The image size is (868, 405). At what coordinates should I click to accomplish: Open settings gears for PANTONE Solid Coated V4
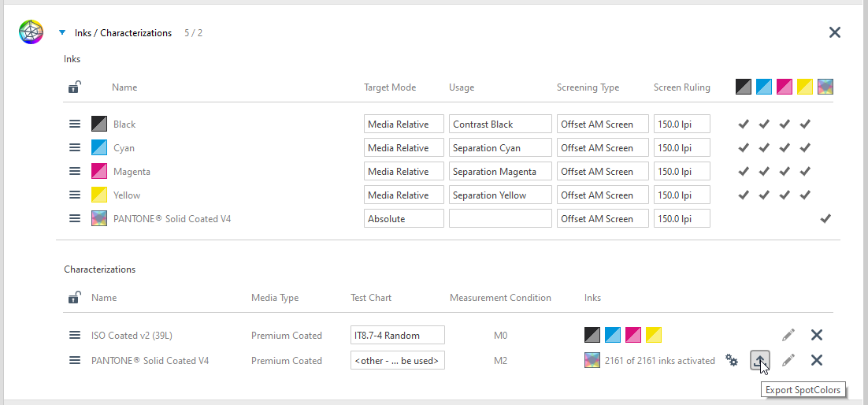(x=732, y=361)
